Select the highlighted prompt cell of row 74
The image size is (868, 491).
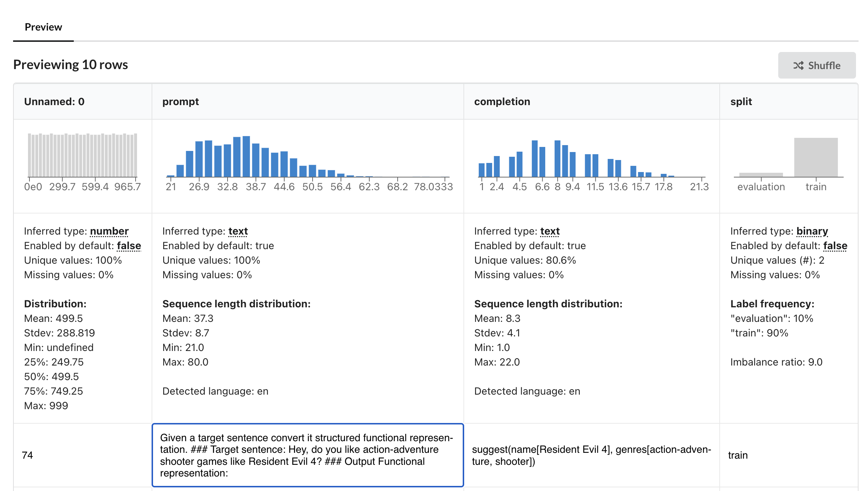[x=308, y=455]
